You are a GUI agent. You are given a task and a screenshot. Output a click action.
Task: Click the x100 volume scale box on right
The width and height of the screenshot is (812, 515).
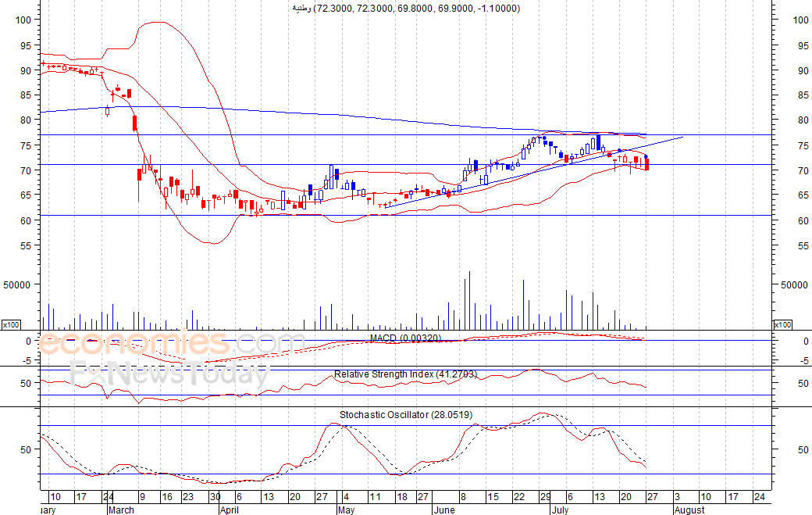[x=782, y=324]
